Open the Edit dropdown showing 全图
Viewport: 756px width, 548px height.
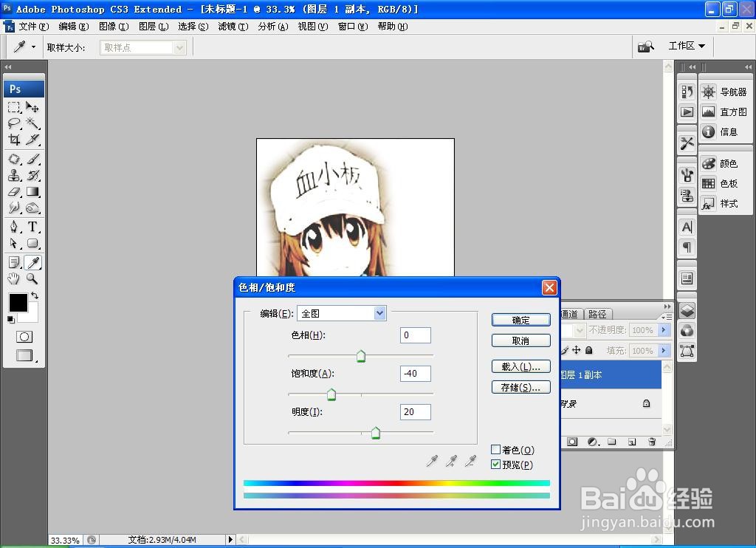(x=342, y=313)
